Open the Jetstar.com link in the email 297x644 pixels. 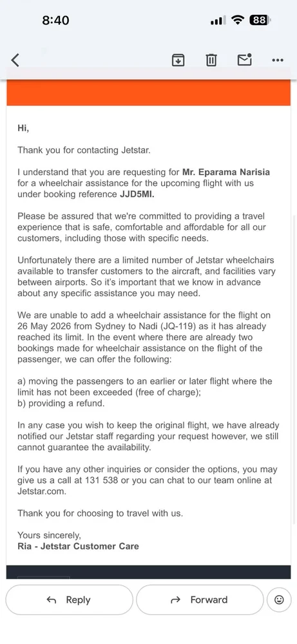coord(41,491)
